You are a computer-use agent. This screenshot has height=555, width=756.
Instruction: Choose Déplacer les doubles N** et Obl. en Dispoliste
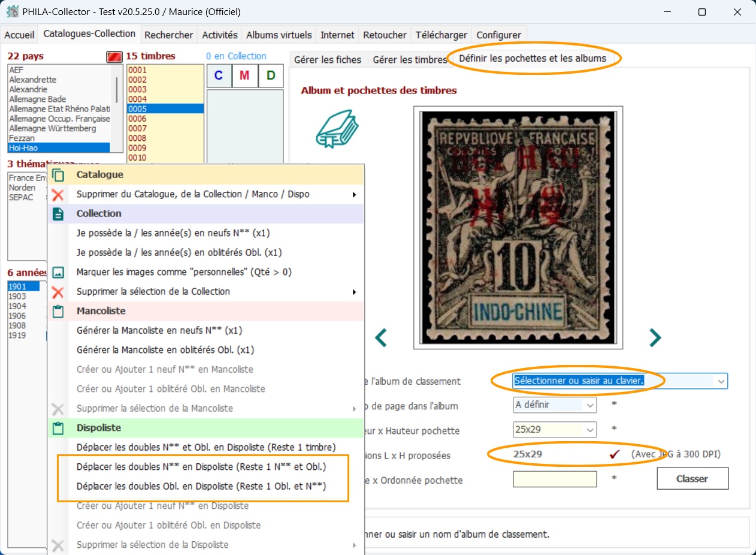205,447
